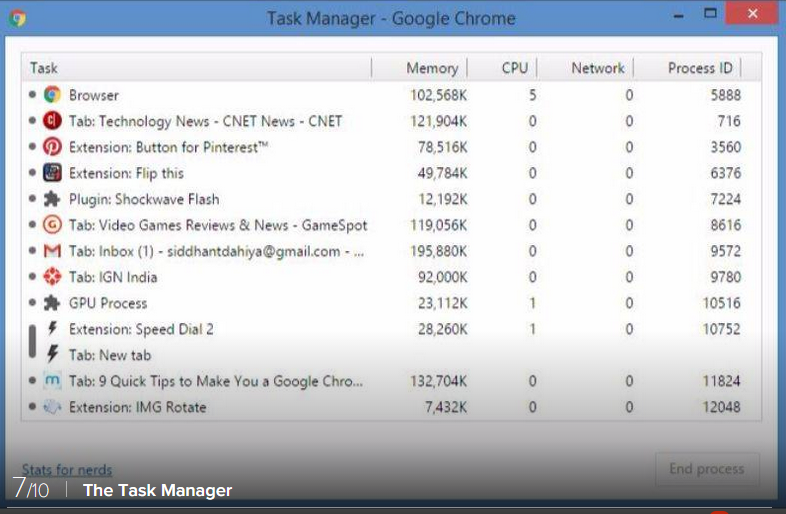Select the Browser task row

coord(391,95)
